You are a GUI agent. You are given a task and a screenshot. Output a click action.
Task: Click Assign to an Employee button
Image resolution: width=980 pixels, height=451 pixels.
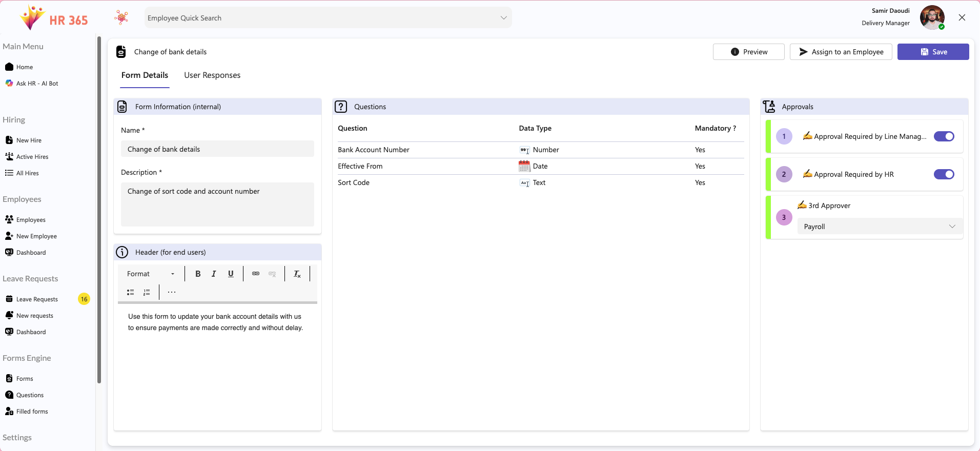tap(841, 52)
